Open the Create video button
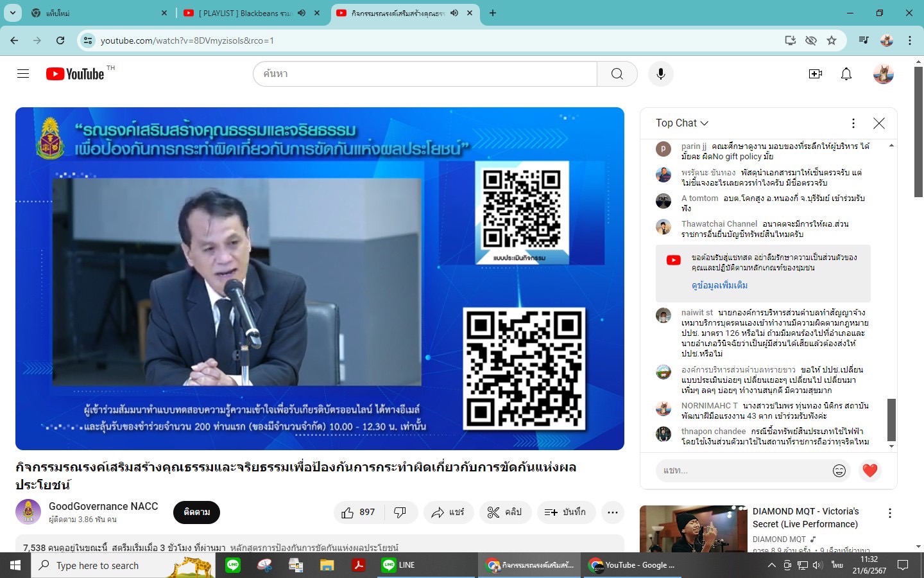This screenshot has width=924, height=578. [816, 74]
